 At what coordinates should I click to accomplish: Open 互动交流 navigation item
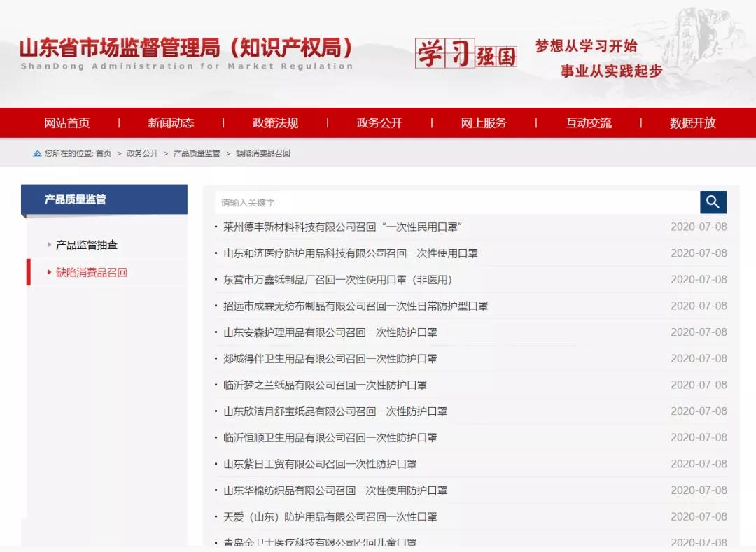[588, 122]
